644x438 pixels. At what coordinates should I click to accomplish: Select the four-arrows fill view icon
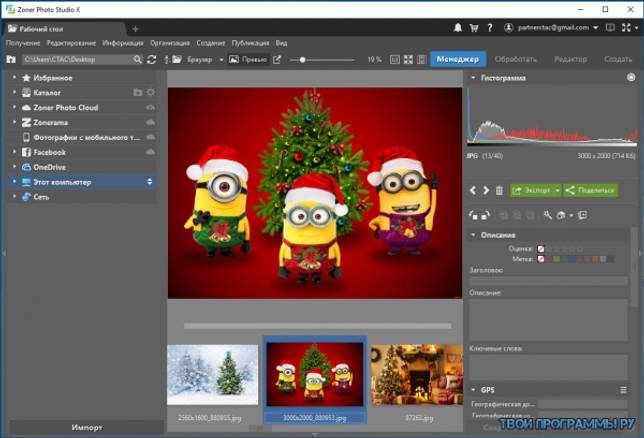click(408, 60)
